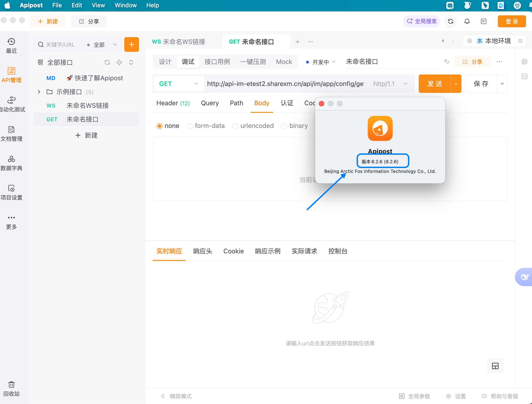The height and width of the screenshot is (404, 532).
Task: Click the 登录 login button
Action: (x=512, y=21)
